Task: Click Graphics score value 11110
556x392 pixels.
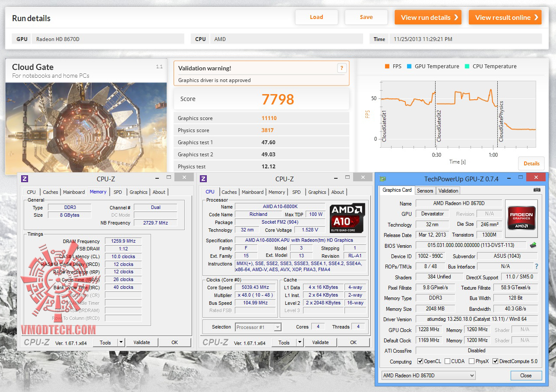Action: 269,118
